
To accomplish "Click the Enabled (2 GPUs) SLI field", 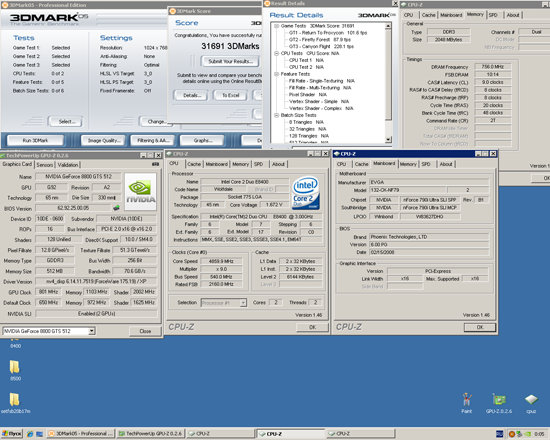I will coord(96,313).
